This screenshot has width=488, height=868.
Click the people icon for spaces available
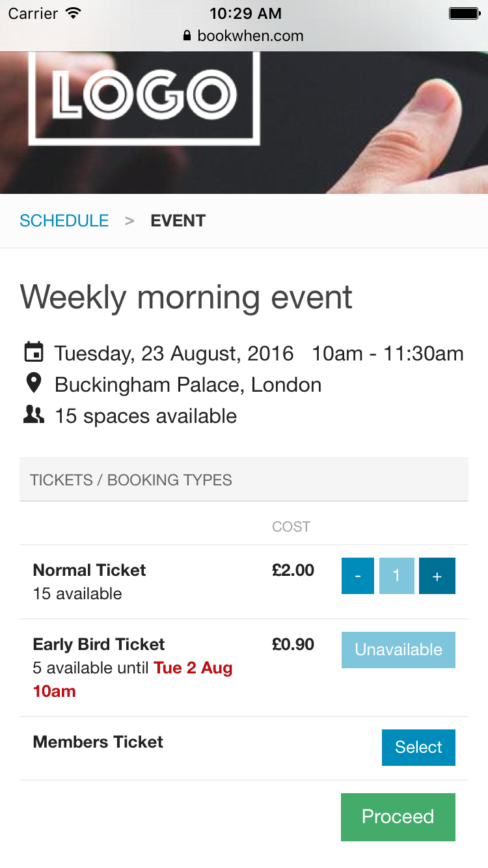pyautogui.click(x=34, y=415)
